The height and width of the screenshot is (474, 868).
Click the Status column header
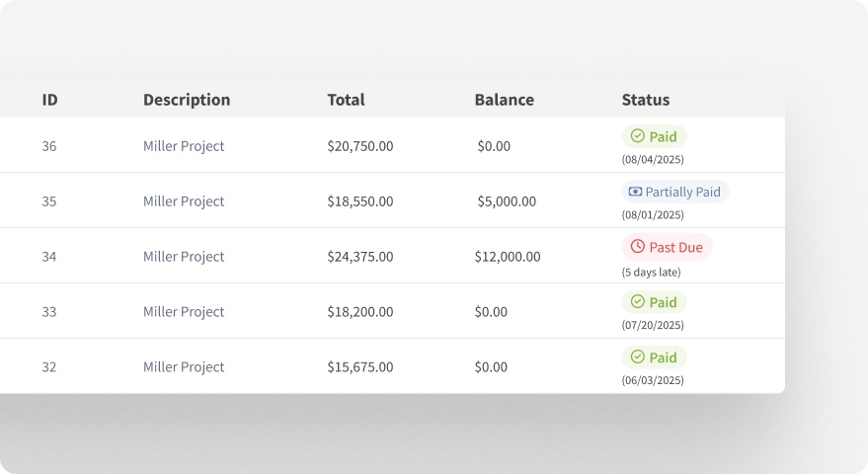point(646,100)
